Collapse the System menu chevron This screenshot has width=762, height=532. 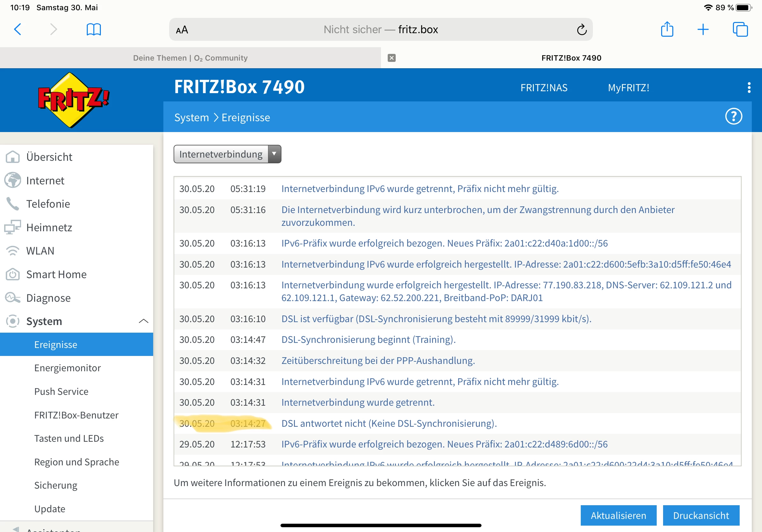click(x=143, y=321)
